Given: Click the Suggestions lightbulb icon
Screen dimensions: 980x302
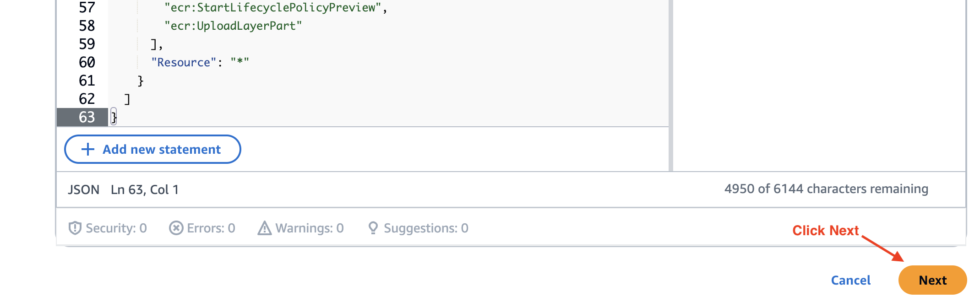Looking at the screenshot, I should [x=373, y=228].
